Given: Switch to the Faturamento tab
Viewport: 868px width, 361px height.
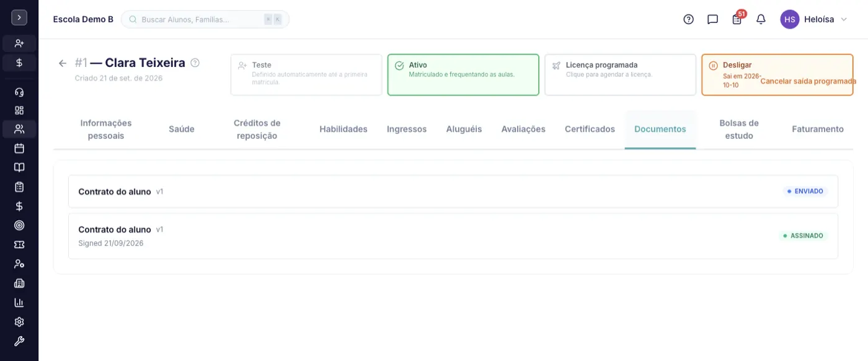Looking at the screenshot, I should point(818,129).
